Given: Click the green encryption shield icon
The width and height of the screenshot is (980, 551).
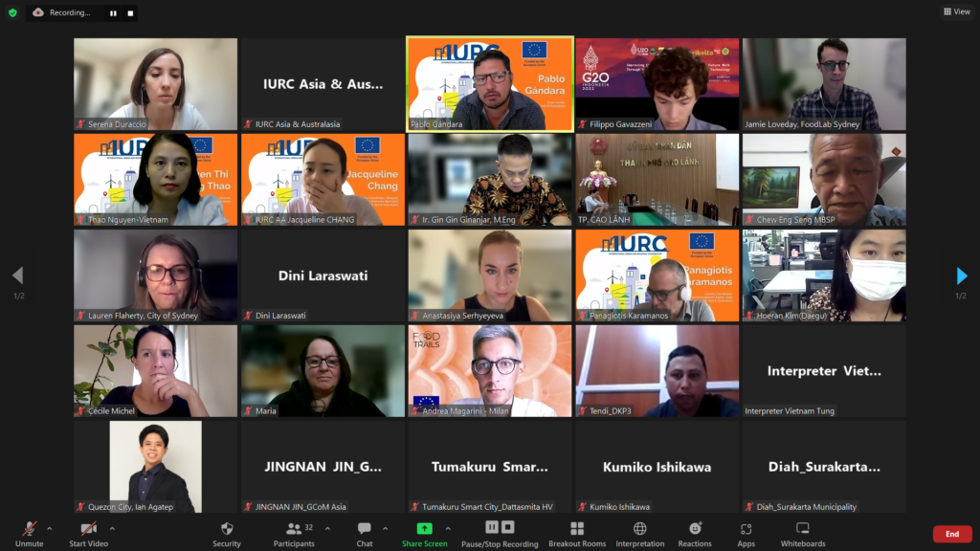Looking at the screenshot, I should click(x=12, y=12).
